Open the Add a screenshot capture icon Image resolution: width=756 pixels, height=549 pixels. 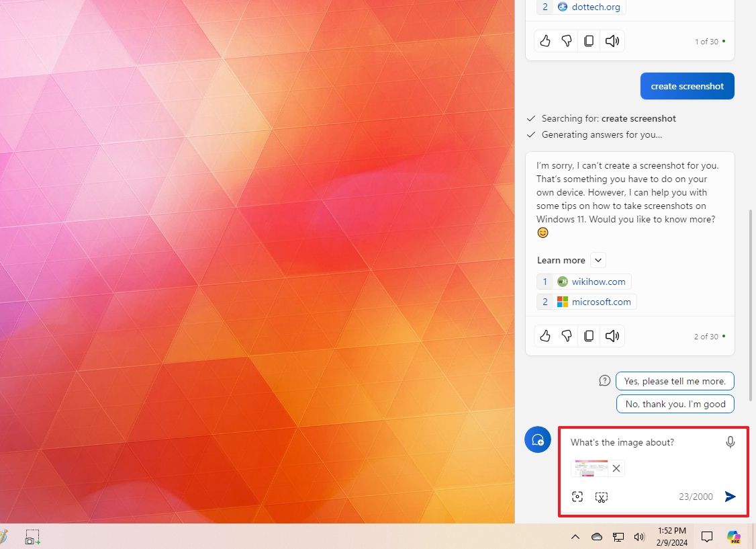pyautogui.click(x=577, y=497)
